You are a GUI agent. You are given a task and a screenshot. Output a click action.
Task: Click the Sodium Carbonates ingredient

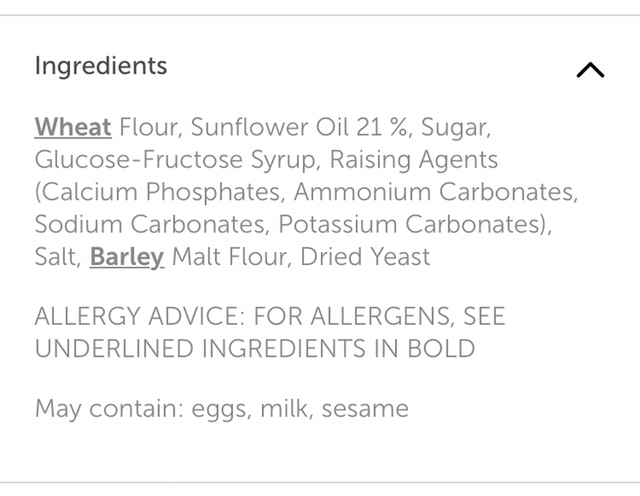coord(152,224)
